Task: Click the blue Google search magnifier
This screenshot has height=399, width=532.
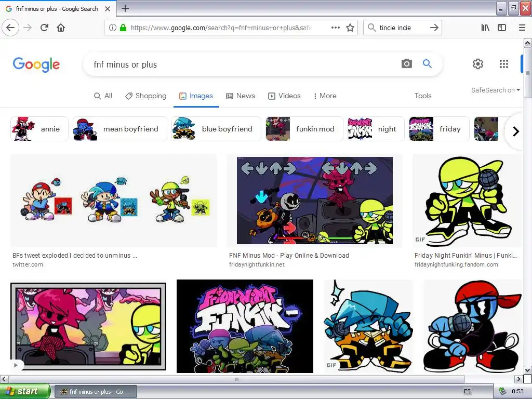Action: 427,63
